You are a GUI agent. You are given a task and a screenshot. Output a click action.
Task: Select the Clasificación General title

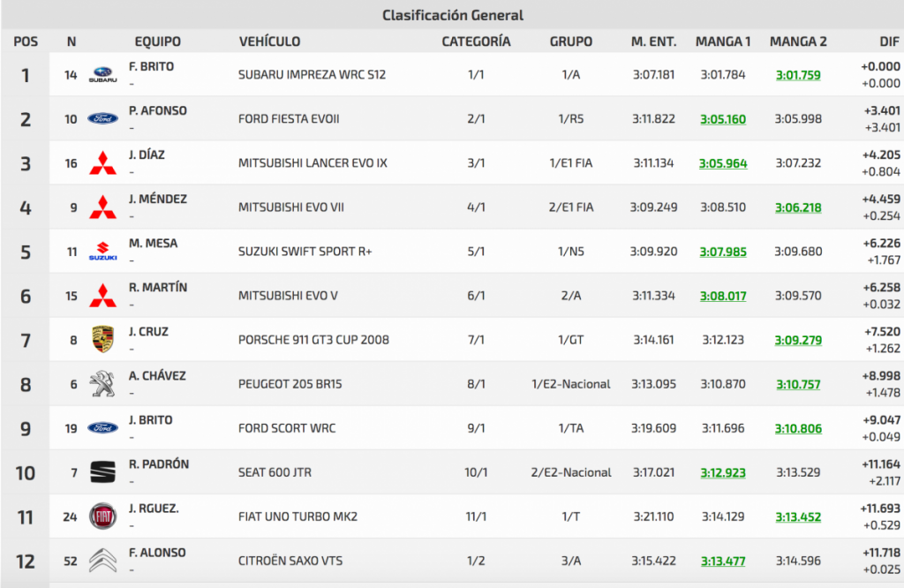pyautogui.click(x=452, y=15)
